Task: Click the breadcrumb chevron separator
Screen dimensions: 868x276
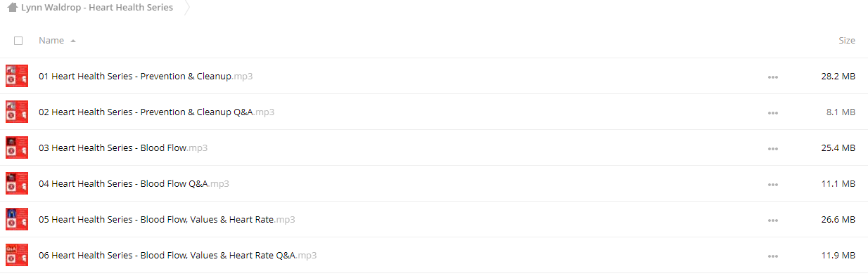Action: click(187, 8)
